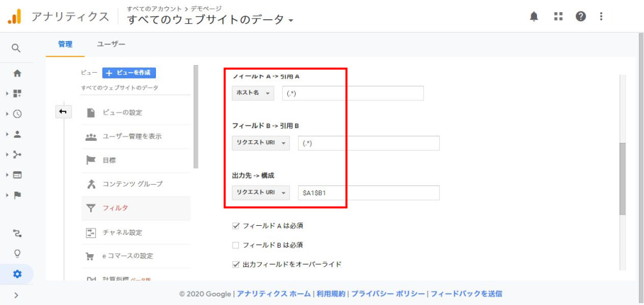Click the notifications bell icon
The height and width of the screenshot is (305, 644).
tap(534, 17)
